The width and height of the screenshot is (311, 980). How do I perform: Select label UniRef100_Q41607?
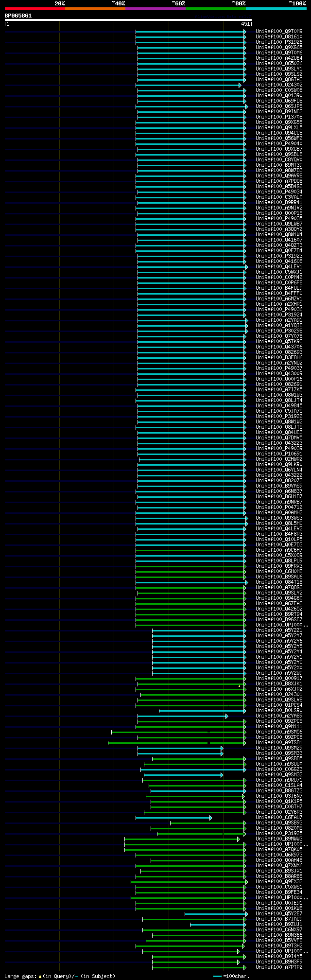click(279, 240)
